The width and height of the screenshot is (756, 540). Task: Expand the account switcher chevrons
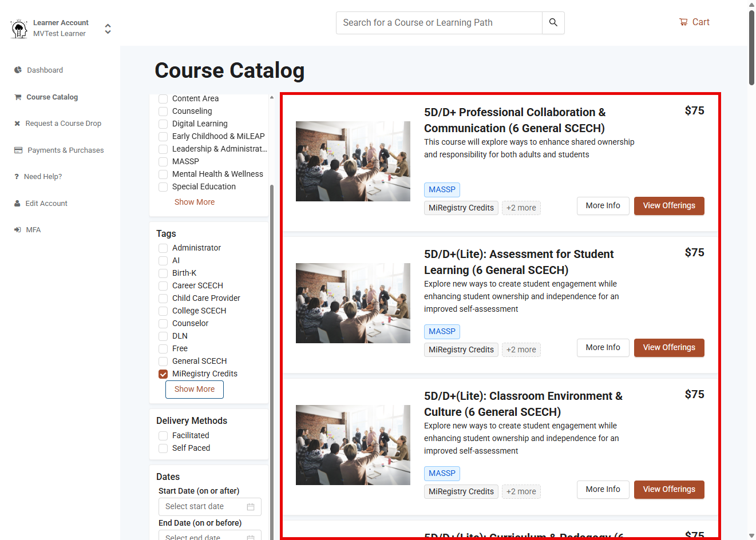click(x=108, y=29)
